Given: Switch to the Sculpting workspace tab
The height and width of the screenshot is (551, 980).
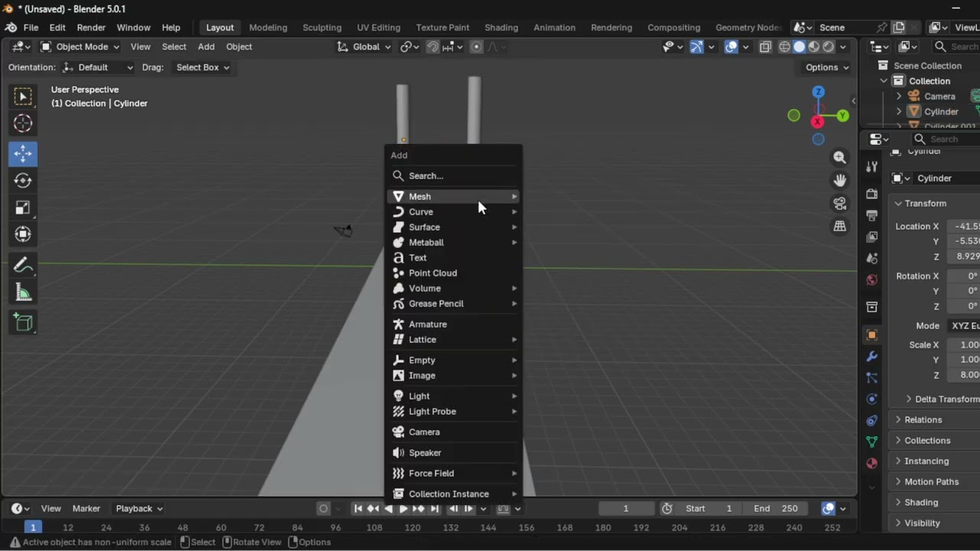Looking at the screenshot, I should point(322,28).
